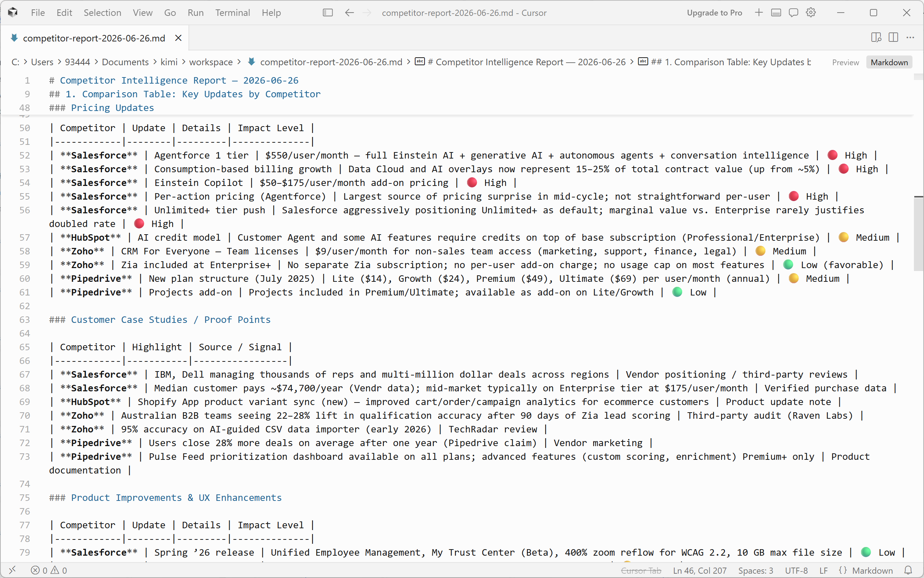Image resolution: width=924 pixels, height=578 pixels.
Task: Open the Selection menu
Action: [102, 13]
